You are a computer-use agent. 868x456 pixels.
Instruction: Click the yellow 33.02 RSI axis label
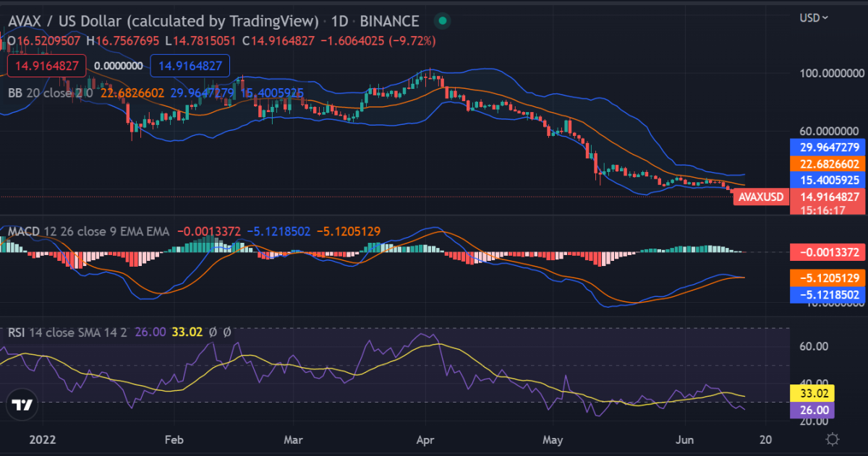click(814, 394)
